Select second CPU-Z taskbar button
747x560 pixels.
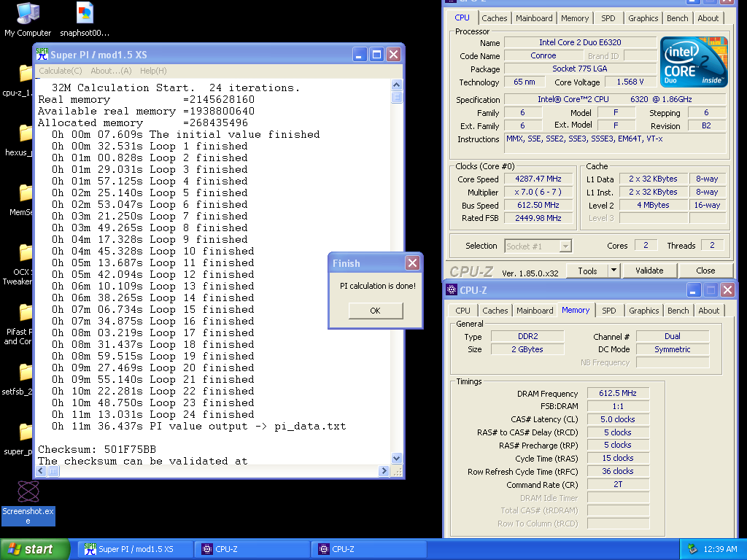tap(368, 549)
